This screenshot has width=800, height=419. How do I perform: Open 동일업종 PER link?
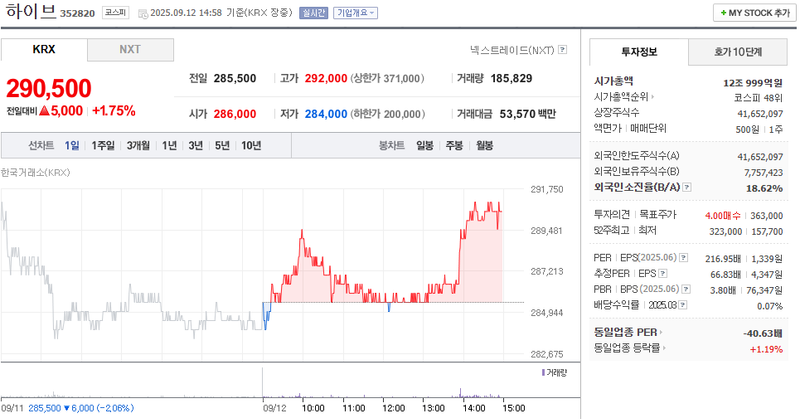pos(628,332)
